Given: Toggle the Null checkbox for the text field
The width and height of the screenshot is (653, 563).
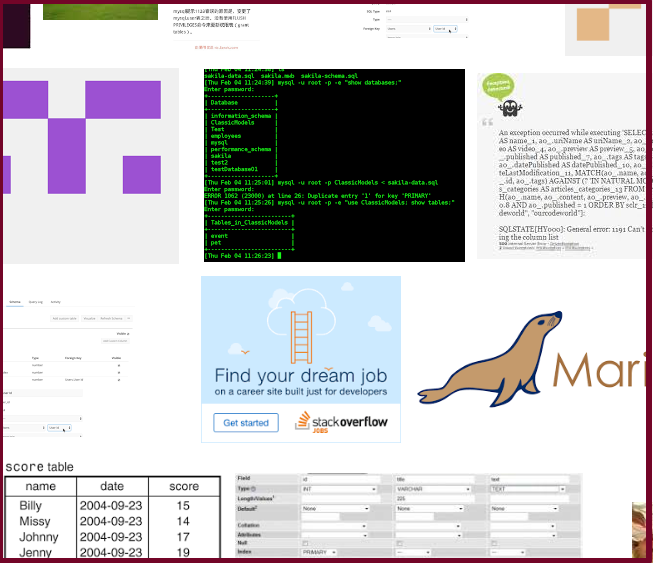Looking at the screenshot, I should 494,543.
